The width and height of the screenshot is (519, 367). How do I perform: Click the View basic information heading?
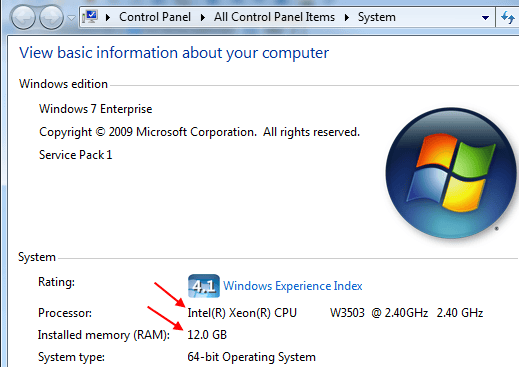174,53
